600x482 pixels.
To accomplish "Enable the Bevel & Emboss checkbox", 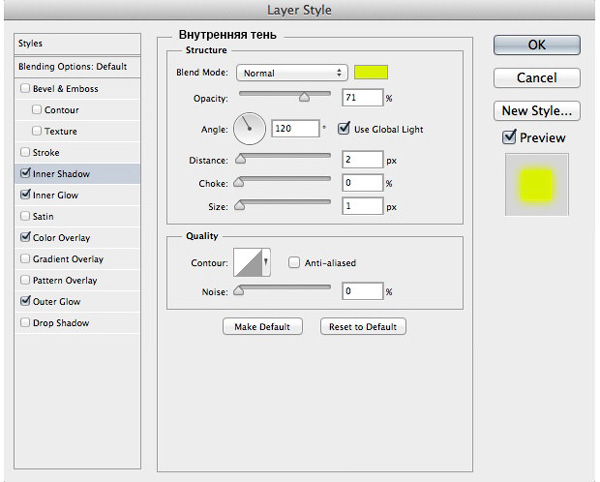I will [x=25, y=88].
